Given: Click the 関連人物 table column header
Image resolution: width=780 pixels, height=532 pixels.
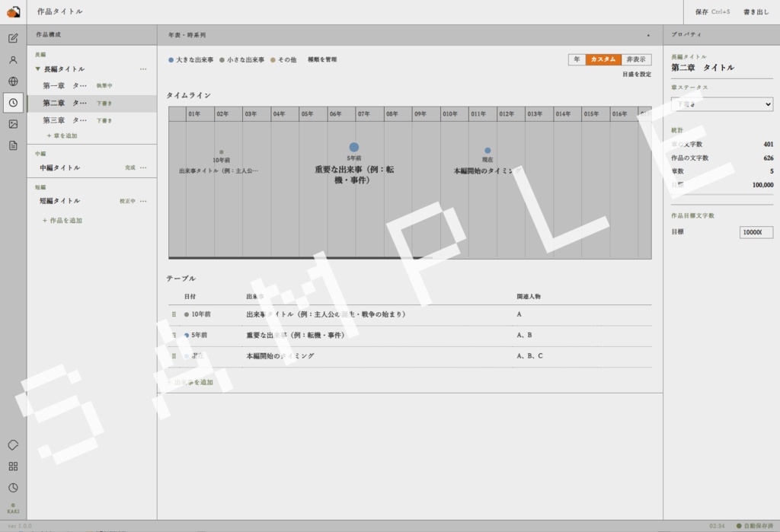Looking at the screenshot, I should point(529,296).
